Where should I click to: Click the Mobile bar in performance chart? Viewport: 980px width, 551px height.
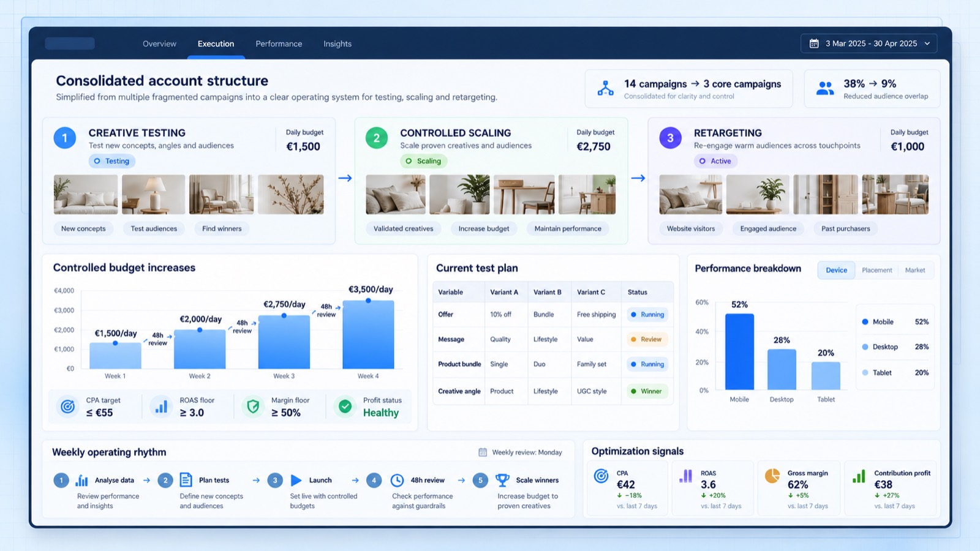(x=739, y=352)
